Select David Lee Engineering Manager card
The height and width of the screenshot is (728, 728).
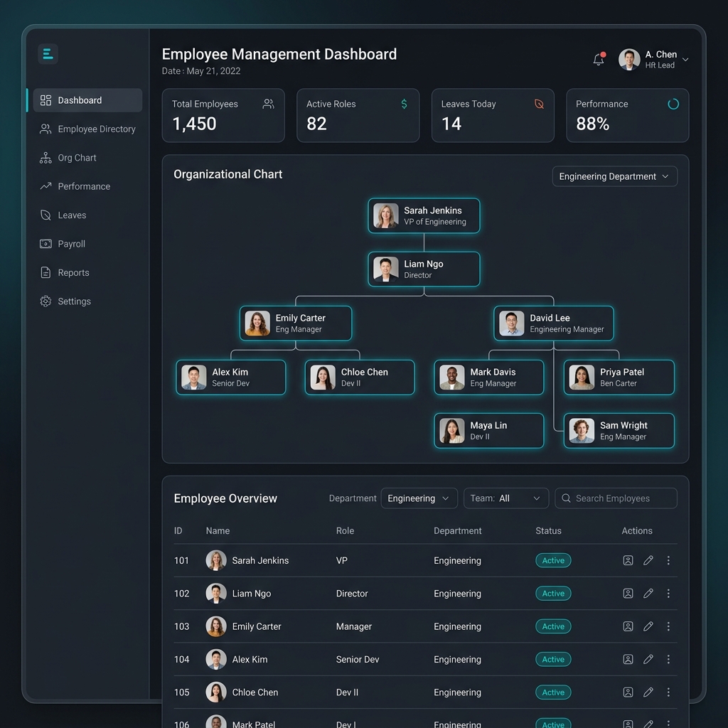pos(553,323)
